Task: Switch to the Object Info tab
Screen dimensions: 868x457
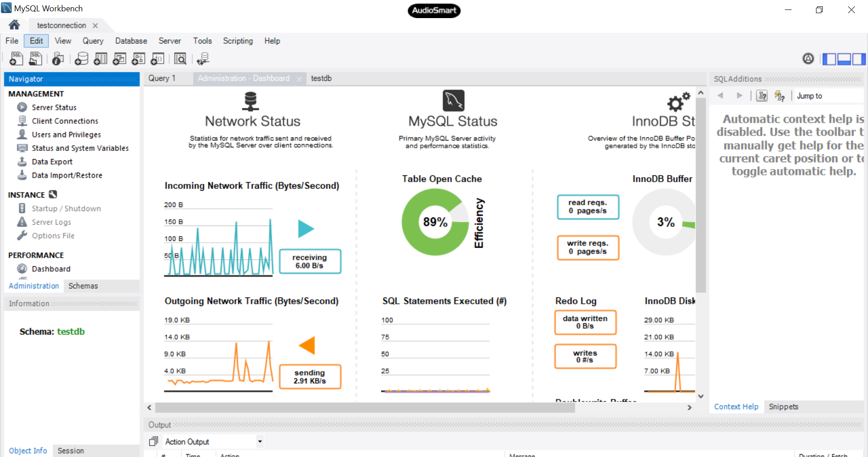Action: coord(28,451)
